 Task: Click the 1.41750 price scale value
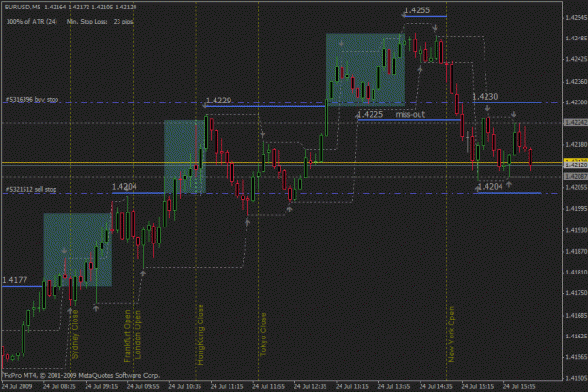[x=576, y=293]
